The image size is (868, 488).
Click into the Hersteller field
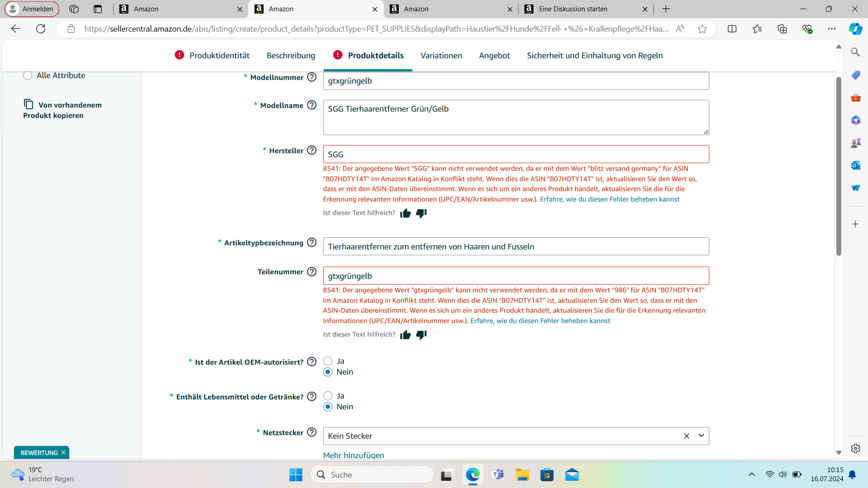click(x=516, y=154)
